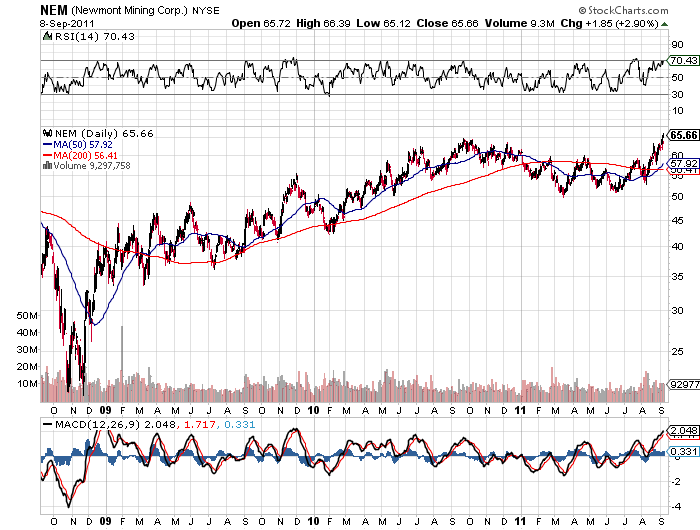The image size is (700, 530).
Task: Click the 57.92 moving average tag on the price axis
Action: point(683,163)
